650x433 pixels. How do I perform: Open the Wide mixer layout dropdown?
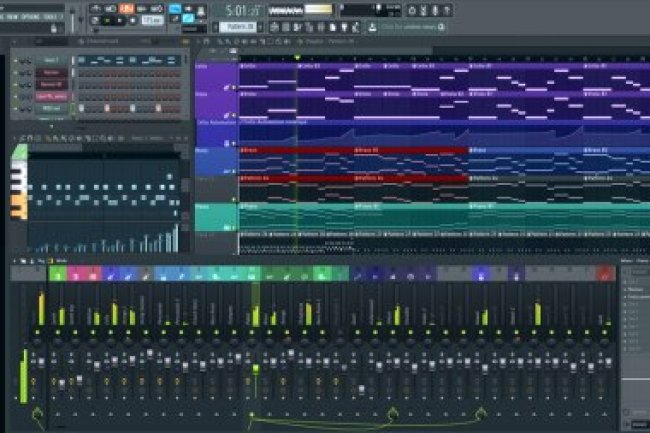61,261
